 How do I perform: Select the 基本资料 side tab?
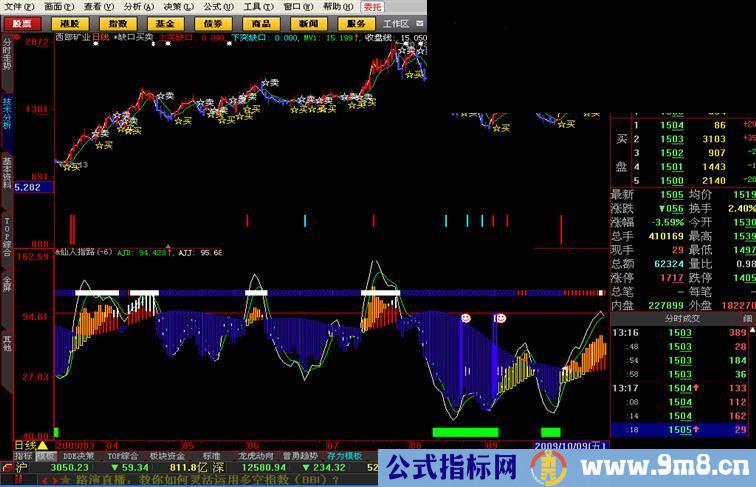click(x=7, y=172)
